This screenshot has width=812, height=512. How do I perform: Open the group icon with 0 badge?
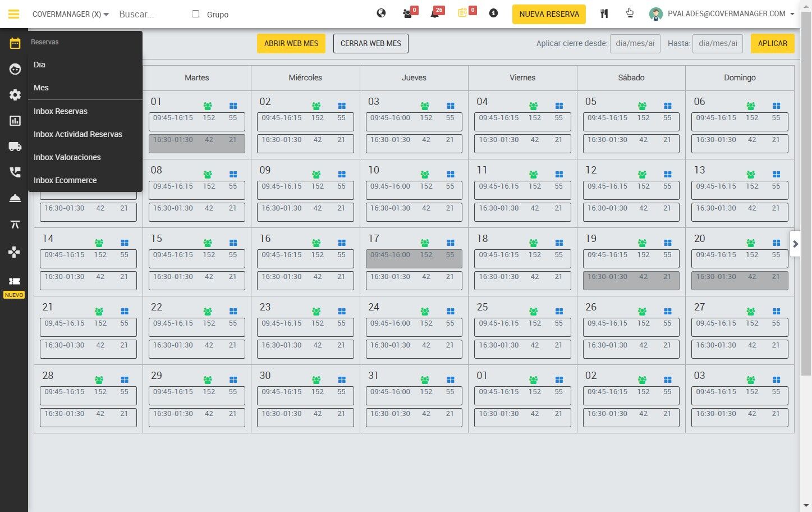pos(407,13)
